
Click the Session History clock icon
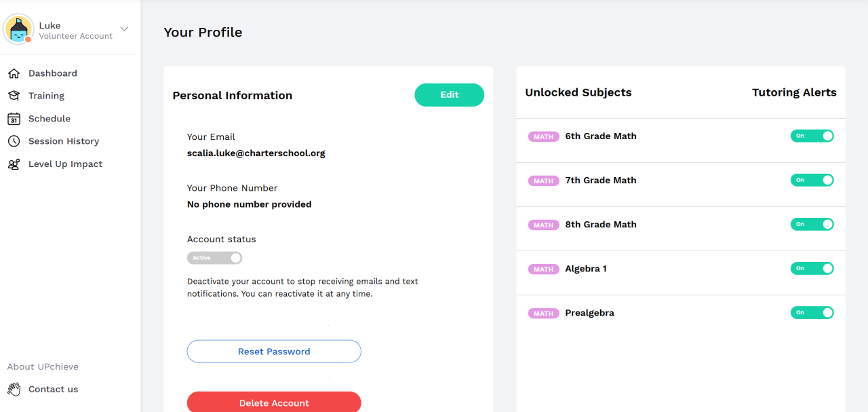click(14, 141)
